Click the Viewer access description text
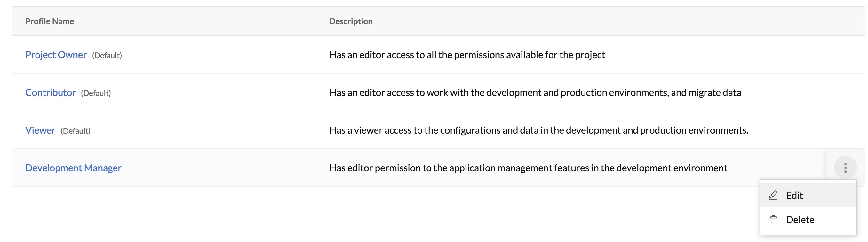The height and width of the screenshot is (242, 868). coord(539,130)
